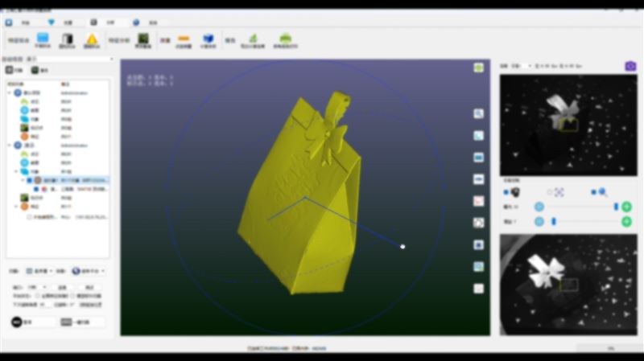Click the yellow warning triangle toolbar icon

click(x=92, y=39)
